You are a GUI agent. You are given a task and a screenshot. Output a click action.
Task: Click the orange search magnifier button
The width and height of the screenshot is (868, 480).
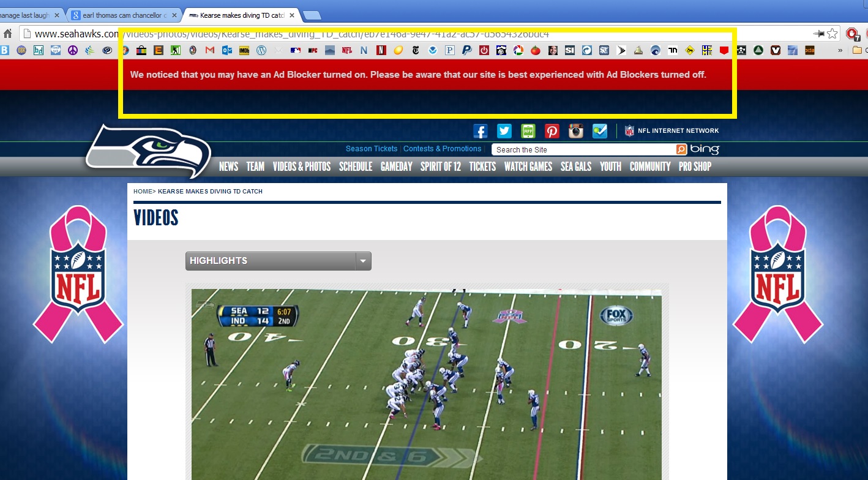(681, 149)
